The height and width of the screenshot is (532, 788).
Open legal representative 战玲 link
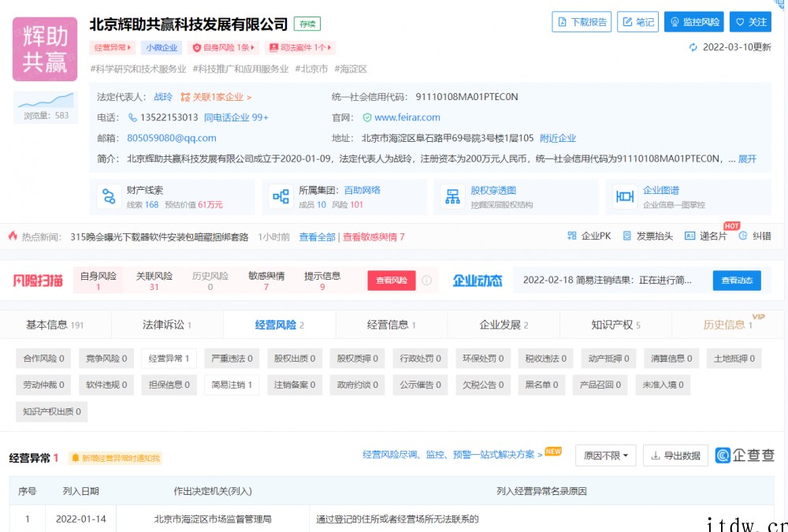[163, 97]
